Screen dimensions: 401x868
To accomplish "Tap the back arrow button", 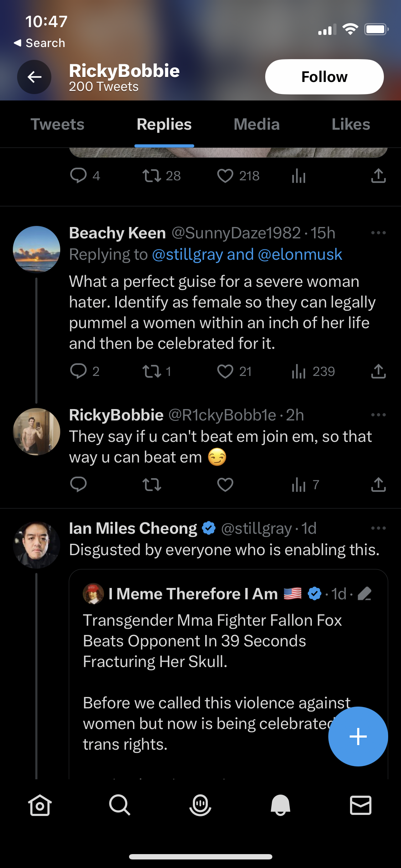I will 34,77.
